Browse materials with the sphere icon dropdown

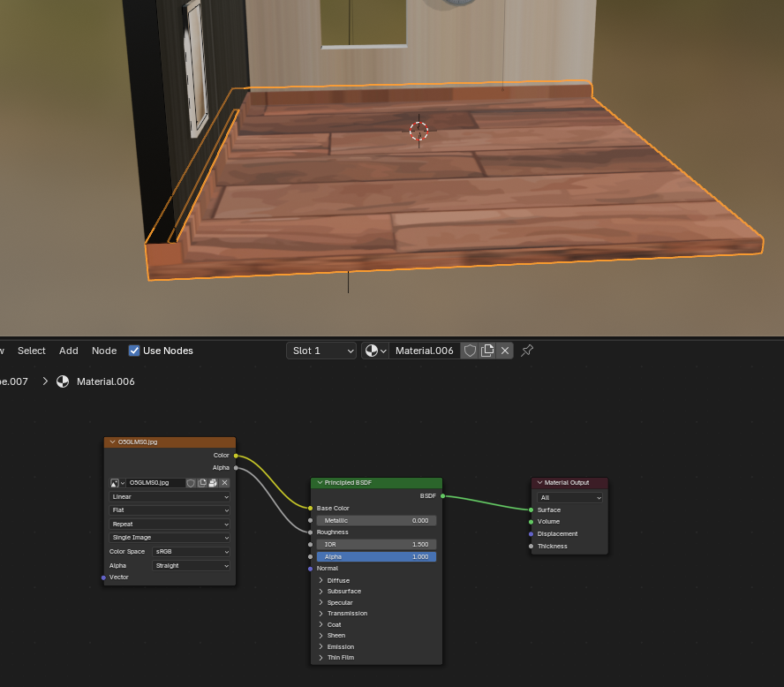(375, 351)
